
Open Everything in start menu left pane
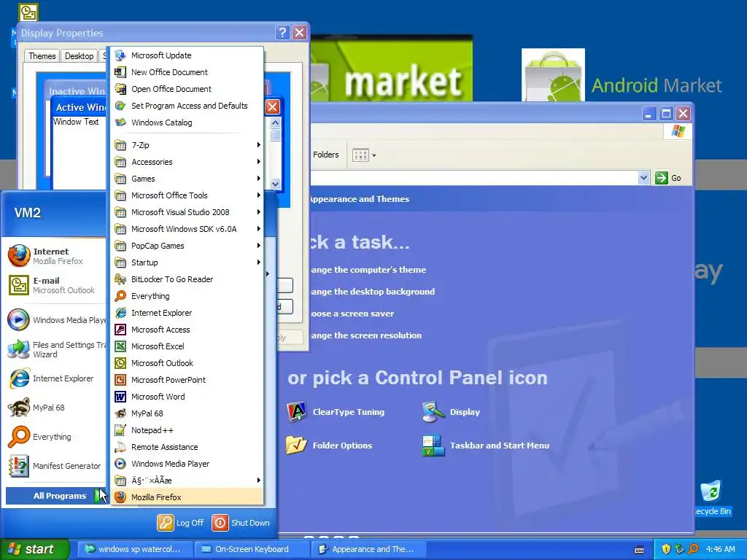[55, 437]
